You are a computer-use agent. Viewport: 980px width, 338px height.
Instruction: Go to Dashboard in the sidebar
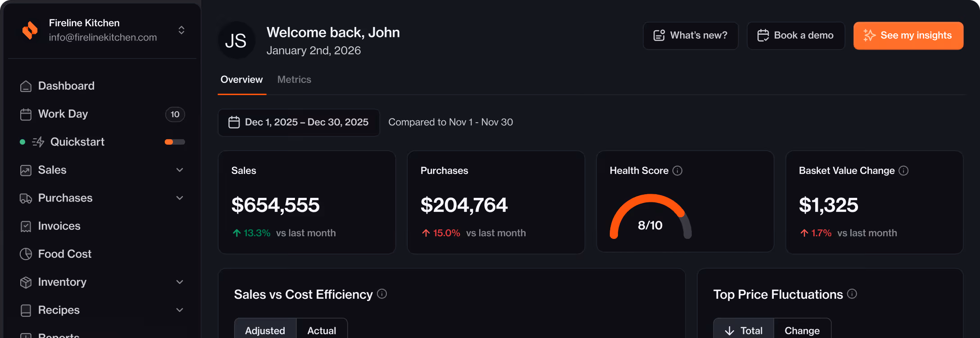pyautogui.click(x=66, y=86)
